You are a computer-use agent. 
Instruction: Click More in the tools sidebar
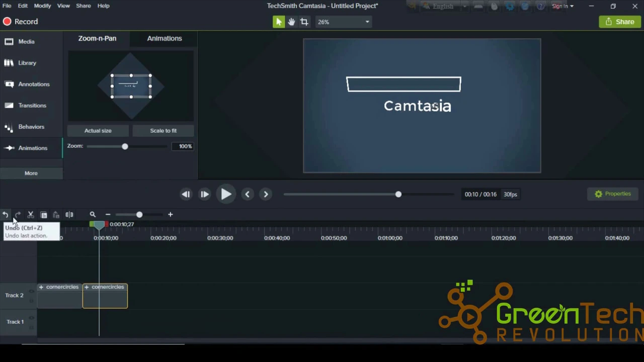[31, 173]
